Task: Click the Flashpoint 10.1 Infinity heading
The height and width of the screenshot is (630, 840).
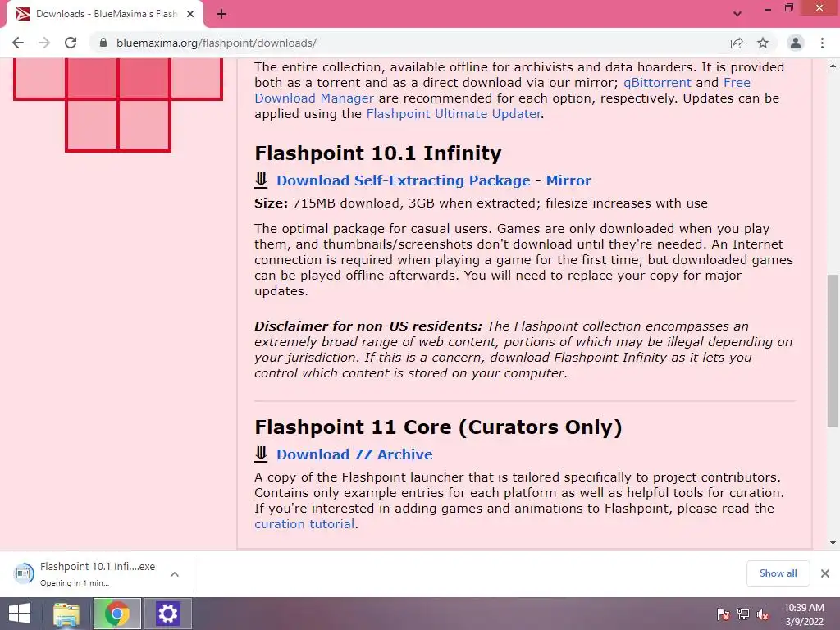Action: (378, 153)
